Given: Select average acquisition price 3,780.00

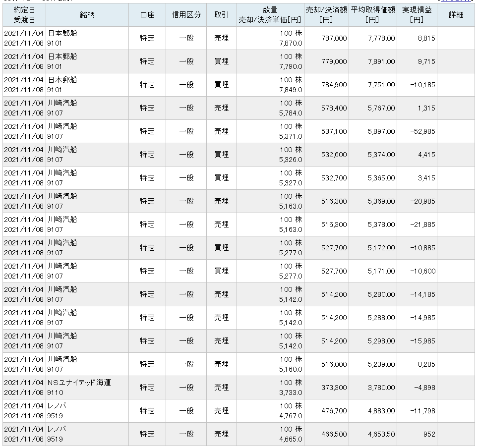Looking at the screenshot, I should tap(381, 388).
